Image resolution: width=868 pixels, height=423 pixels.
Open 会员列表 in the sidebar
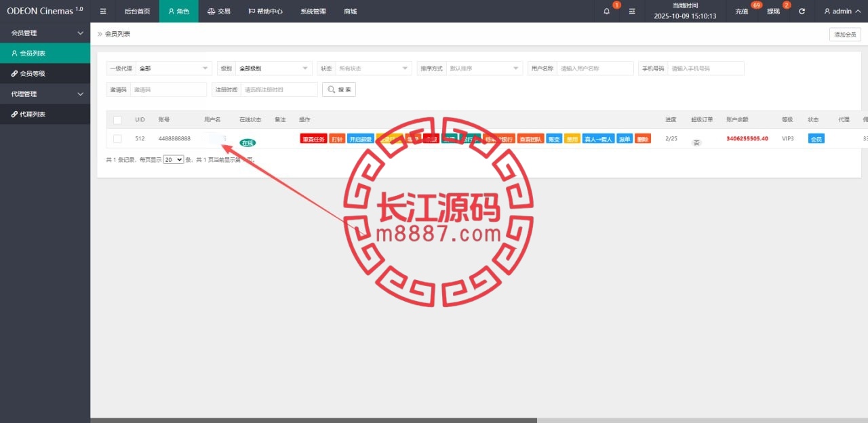tap(45, 53)
